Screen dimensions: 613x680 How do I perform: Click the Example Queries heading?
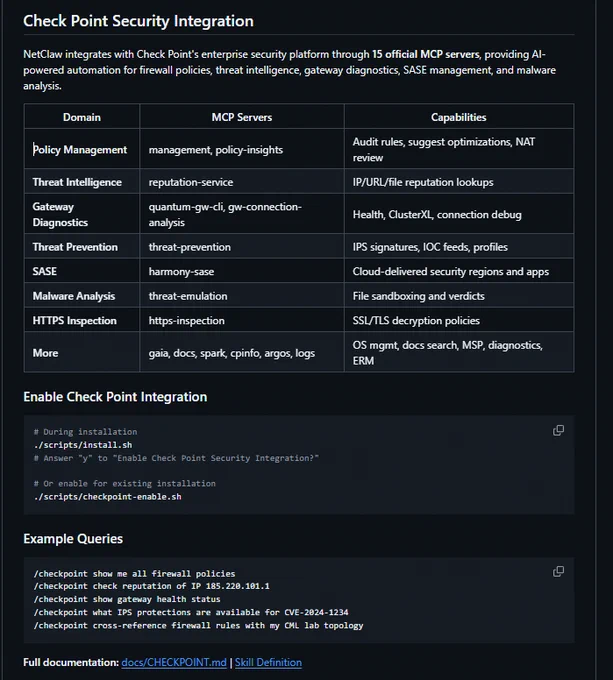pos(73,539)
